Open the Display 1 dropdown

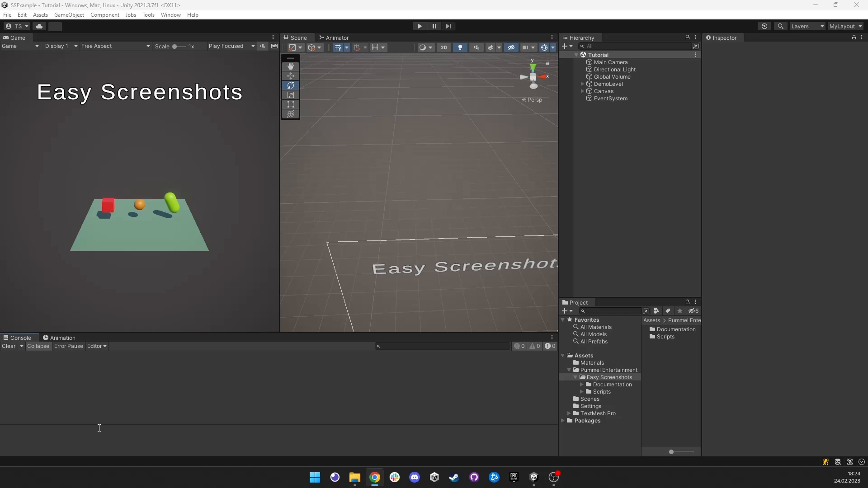pyautogui.click(x=61, y=46)
